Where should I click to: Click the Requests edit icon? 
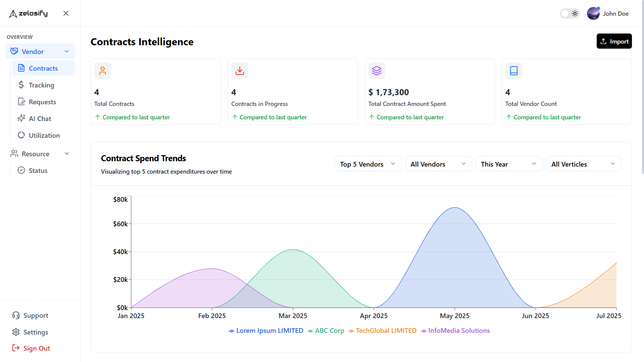point(21,102)
